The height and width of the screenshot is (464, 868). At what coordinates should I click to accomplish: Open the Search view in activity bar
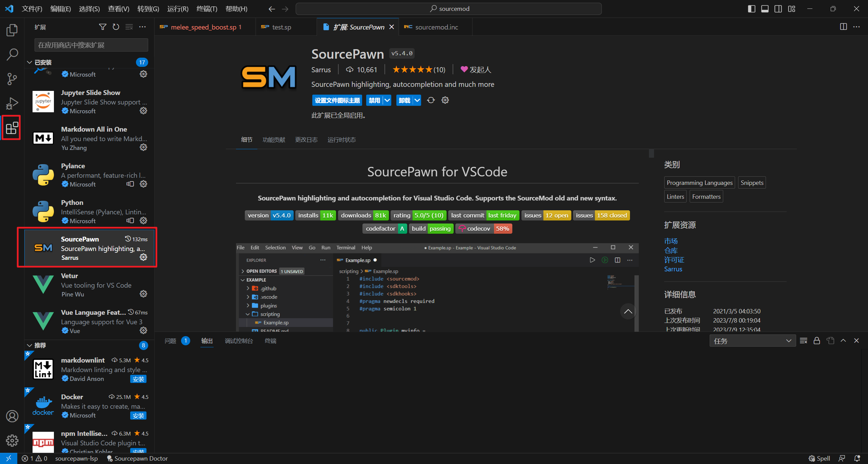tap(12, 54)
